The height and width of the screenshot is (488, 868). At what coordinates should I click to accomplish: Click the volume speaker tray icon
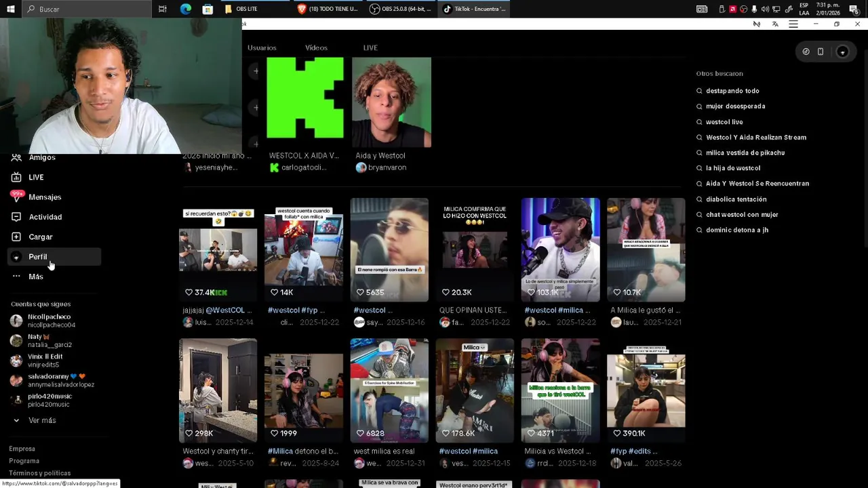765,9
